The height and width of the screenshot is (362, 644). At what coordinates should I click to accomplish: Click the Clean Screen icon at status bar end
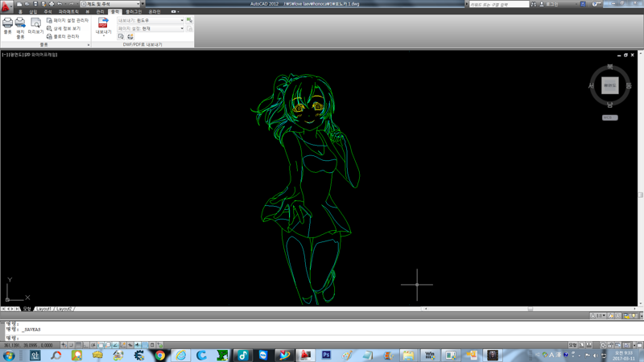pos(639,345)
